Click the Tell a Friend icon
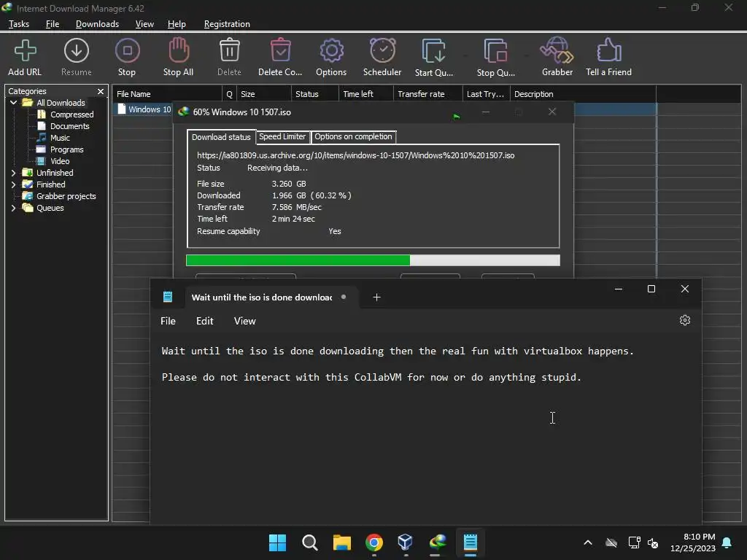This screenshot has width=747, height=560. pyautogui.click(x=608, y=50)
